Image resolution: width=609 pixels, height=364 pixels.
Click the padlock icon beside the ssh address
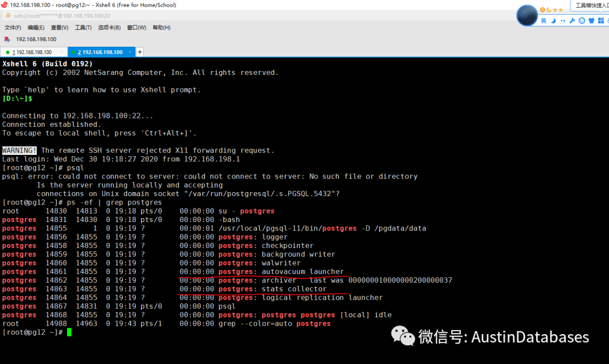(8, 15)
